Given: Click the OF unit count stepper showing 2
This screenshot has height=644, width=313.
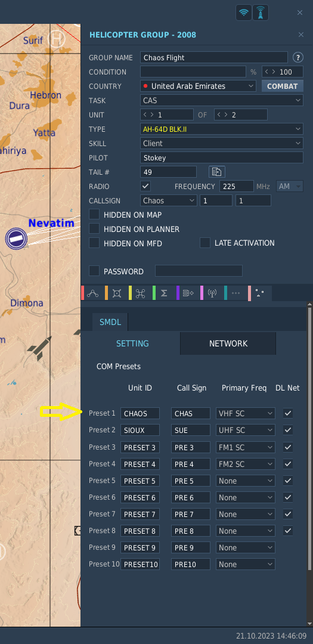Looking at the screenshot, I should point(241,114).
